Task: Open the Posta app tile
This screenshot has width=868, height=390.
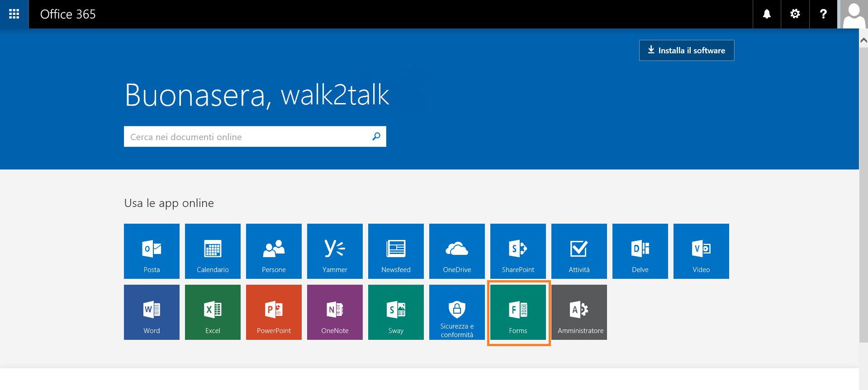Action: [x=152, y=251]
